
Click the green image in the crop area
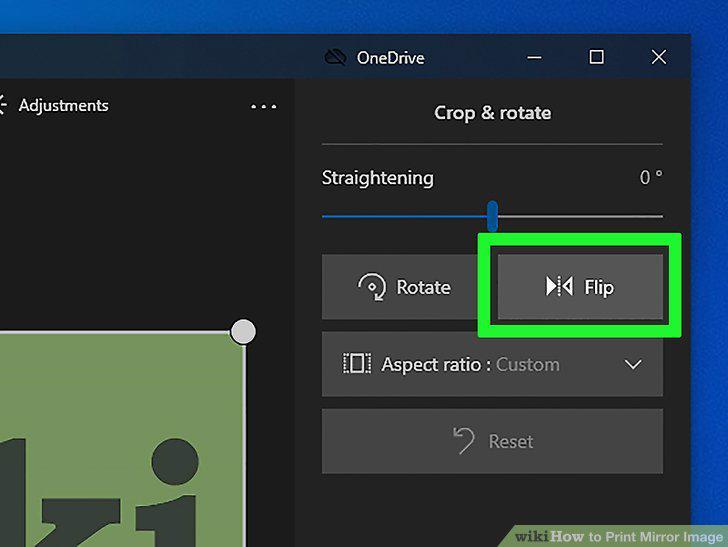pyautogui.click(x=122, y=440)
